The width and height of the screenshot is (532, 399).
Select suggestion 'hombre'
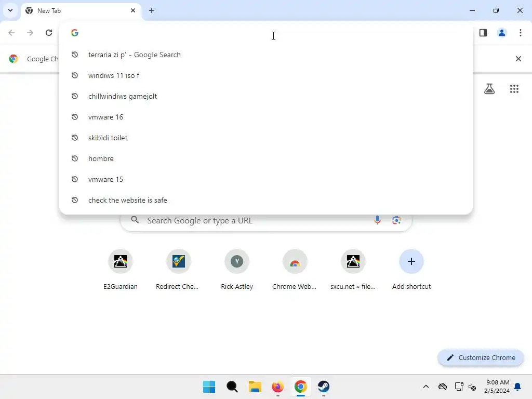tap(266, 158)
